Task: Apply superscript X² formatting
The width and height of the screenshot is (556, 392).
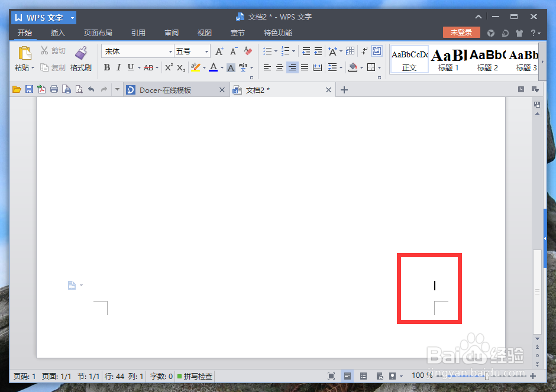Action: click(x=169, y=67)
